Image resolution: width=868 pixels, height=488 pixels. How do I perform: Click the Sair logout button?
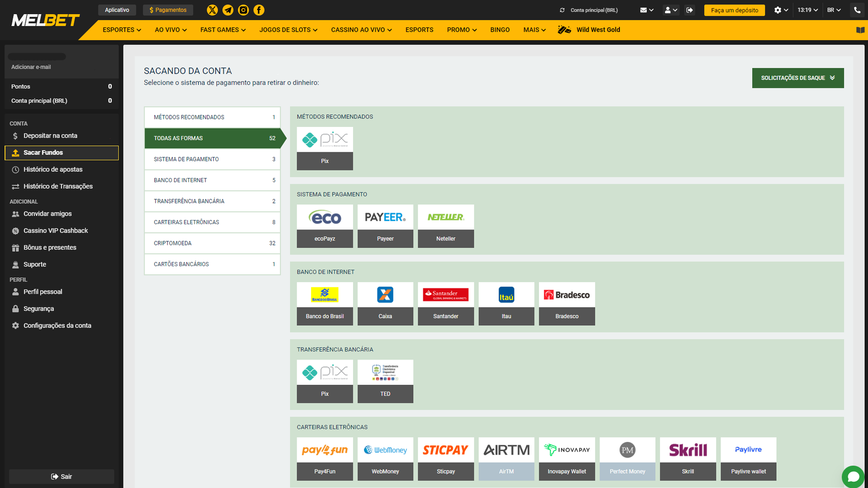61,476
